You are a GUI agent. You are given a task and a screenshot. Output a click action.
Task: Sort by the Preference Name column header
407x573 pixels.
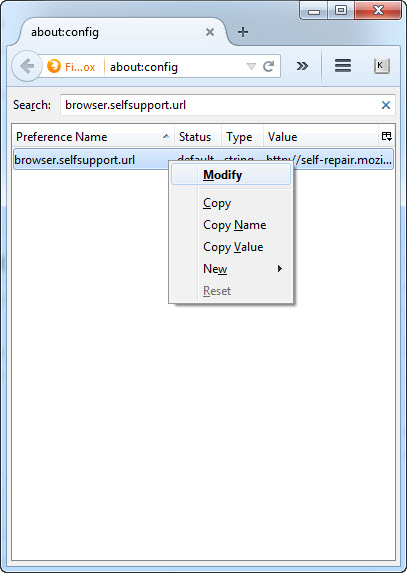(93, 137)
